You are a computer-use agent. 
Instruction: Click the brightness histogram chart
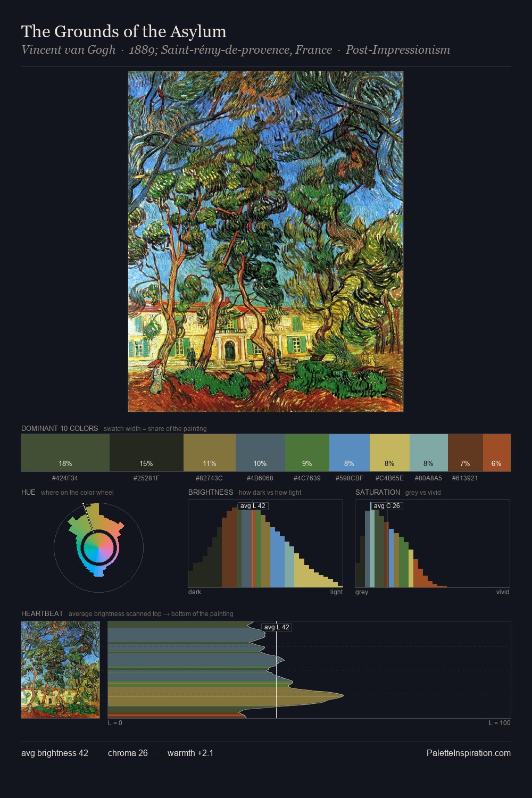(x=265, y=544)
